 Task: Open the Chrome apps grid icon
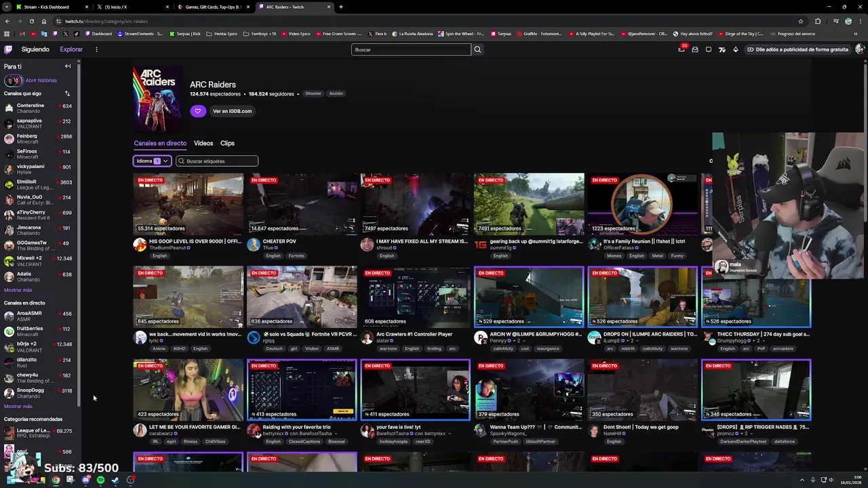(7, 34)
